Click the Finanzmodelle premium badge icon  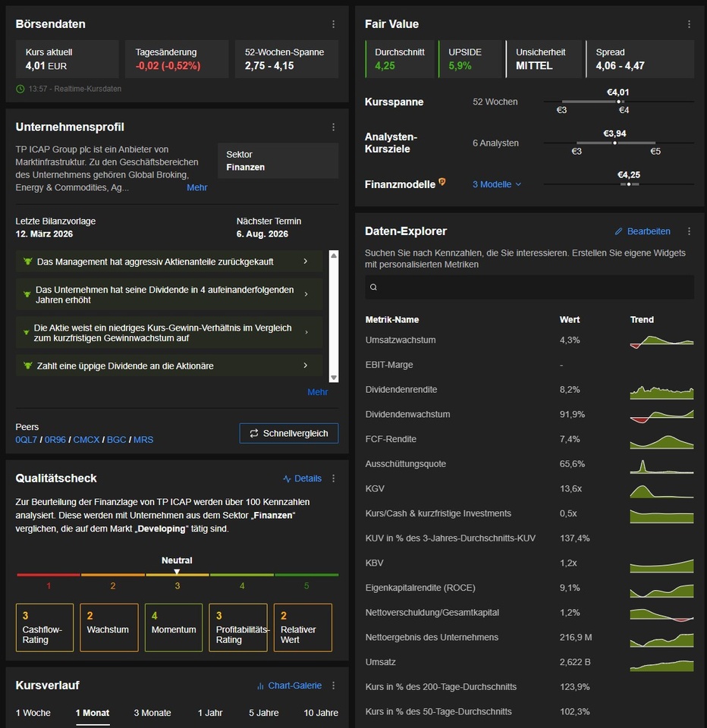pos(442,182)
